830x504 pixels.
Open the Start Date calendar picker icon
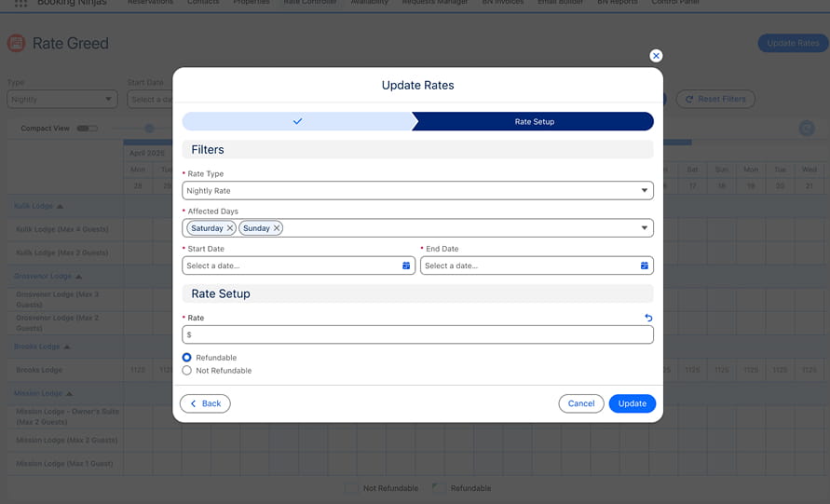[406, 266]
